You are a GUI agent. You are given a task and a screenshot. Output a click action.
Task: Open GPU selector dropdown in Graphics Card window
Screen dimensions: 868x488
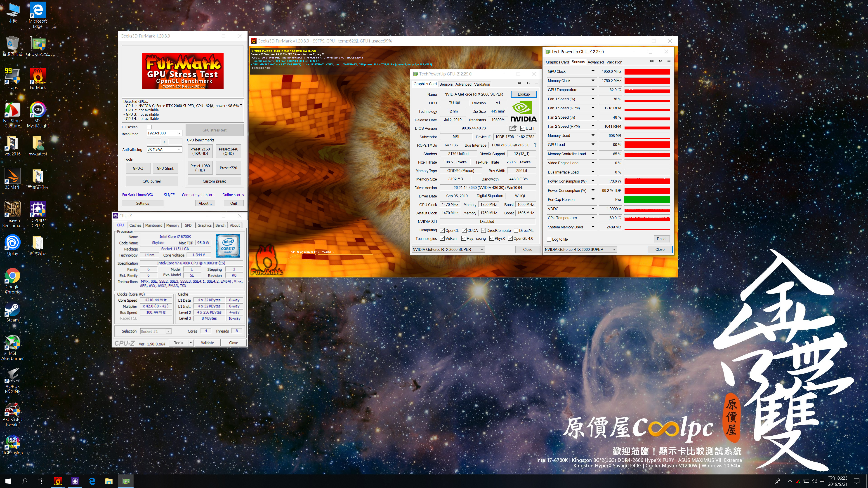pyautogui.click(x=448, y=249)
